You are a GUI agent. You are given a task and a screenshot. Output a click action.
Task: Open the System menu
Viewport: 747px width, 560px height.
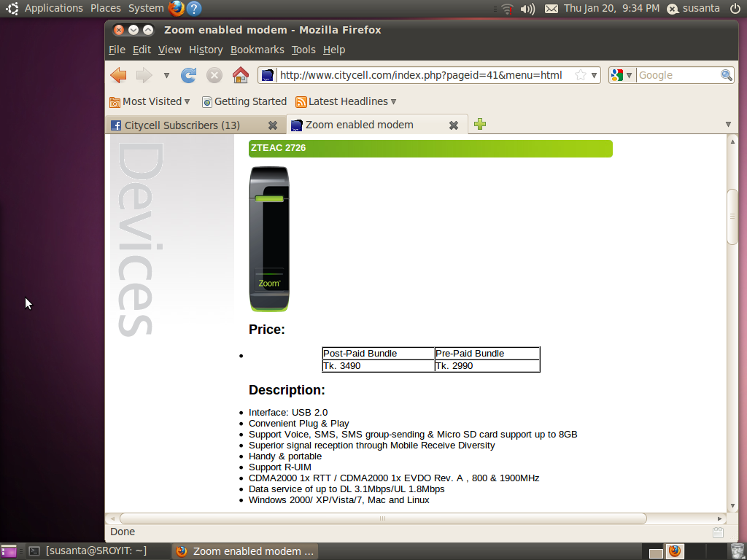[146, 8]
